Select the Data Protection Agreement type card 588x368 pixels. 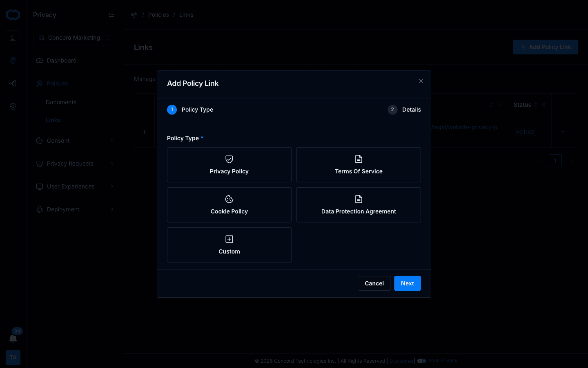[359, 205]
